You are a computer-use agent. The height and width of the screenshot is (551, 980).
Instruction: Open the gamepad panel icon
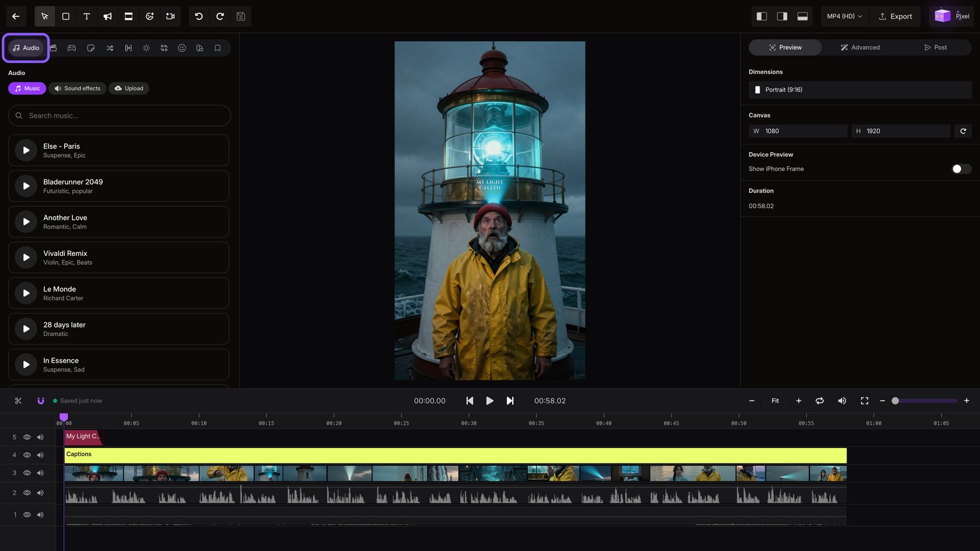(72, 48)
